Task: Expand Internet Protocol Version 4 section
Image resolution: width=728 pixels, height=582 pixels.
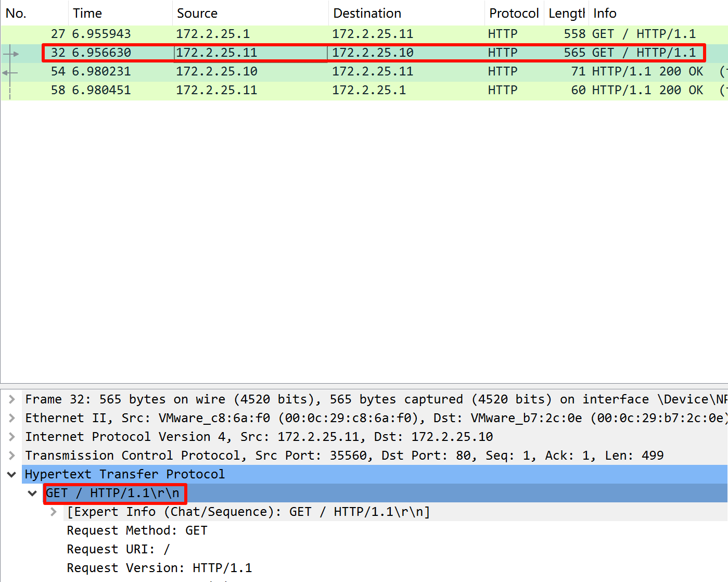Action: (11, 437)
